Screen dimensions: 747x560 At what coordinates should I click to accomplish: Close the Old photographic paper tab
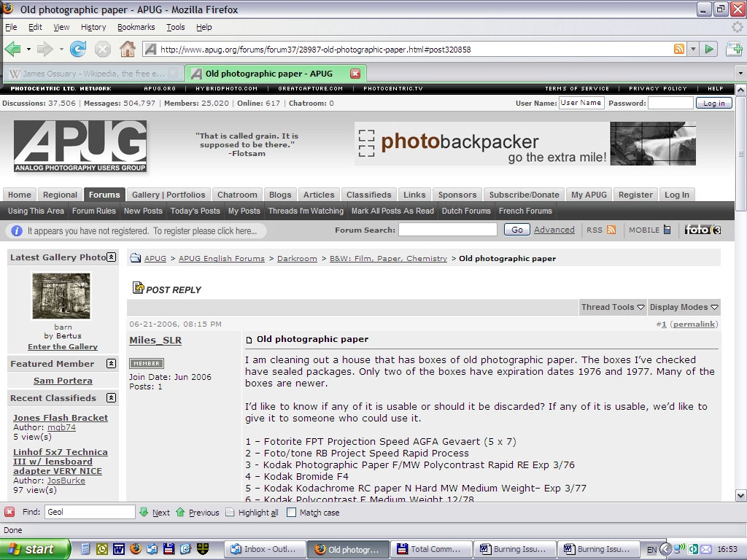355,74
